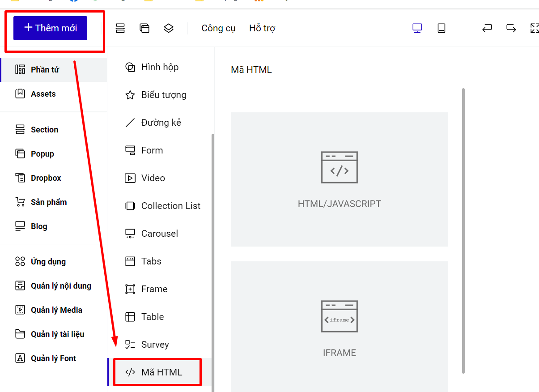
Task: Open the Công cụ menu
Action: coord(218,28)
